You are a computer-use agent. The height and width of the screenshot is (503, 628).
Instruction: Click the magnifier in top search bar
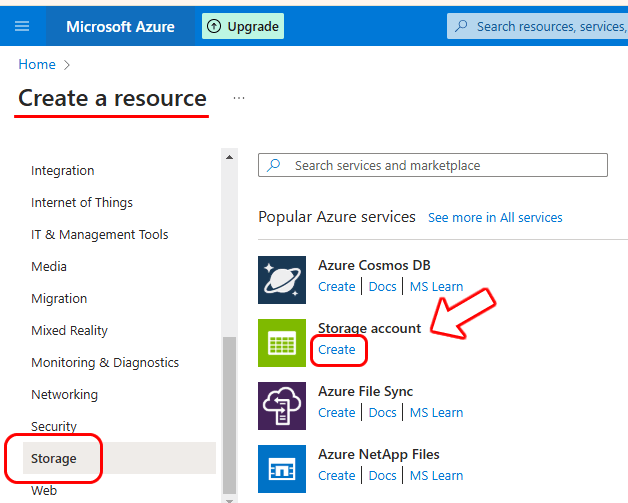click(461, 26)
